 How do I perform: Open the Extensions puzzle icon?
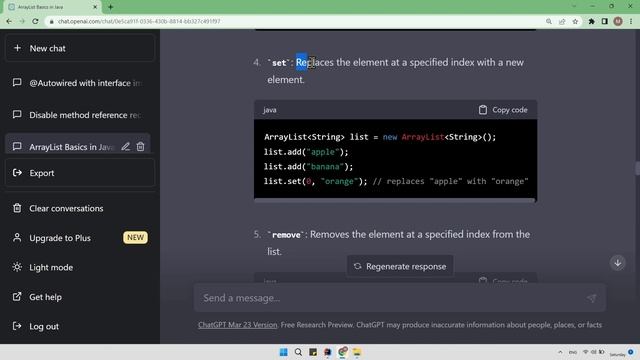591,21
